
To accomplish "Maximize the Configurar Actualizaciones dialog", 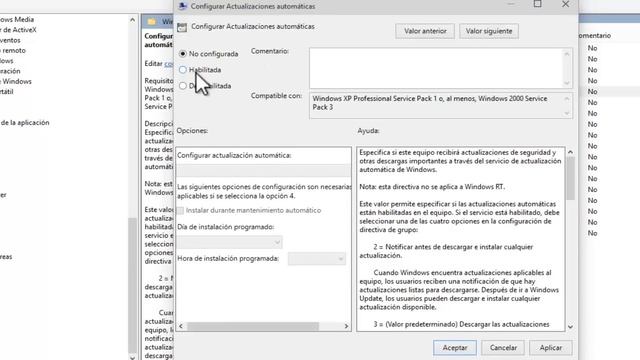I will 538,4.
